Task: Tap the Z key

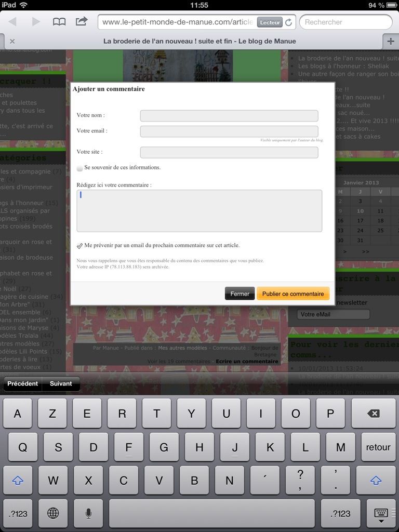Action: [x=52, y=413]
